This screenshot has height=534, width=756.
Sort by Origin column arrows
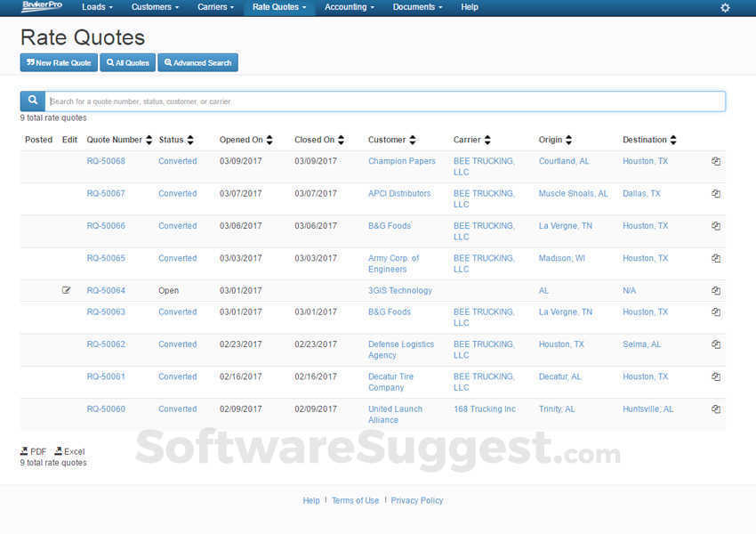(x=569, y=140)
